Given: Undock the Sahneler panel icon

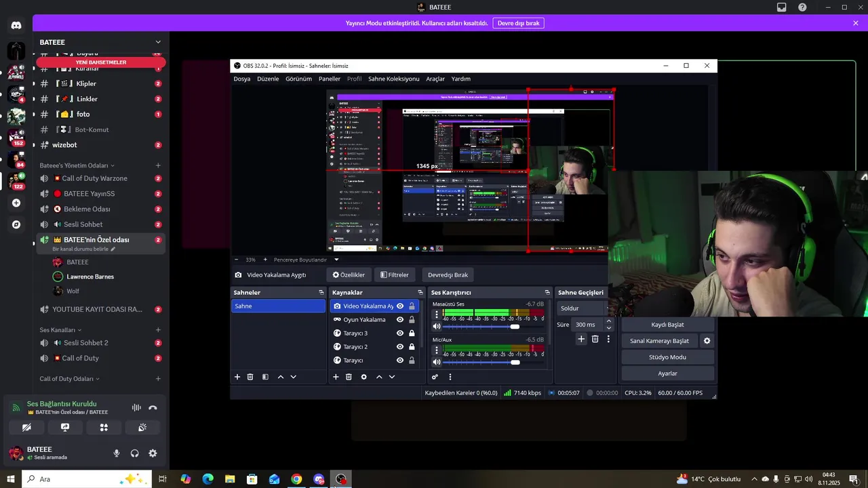Looking at the screenshot, I should click(x=321, y=293).
